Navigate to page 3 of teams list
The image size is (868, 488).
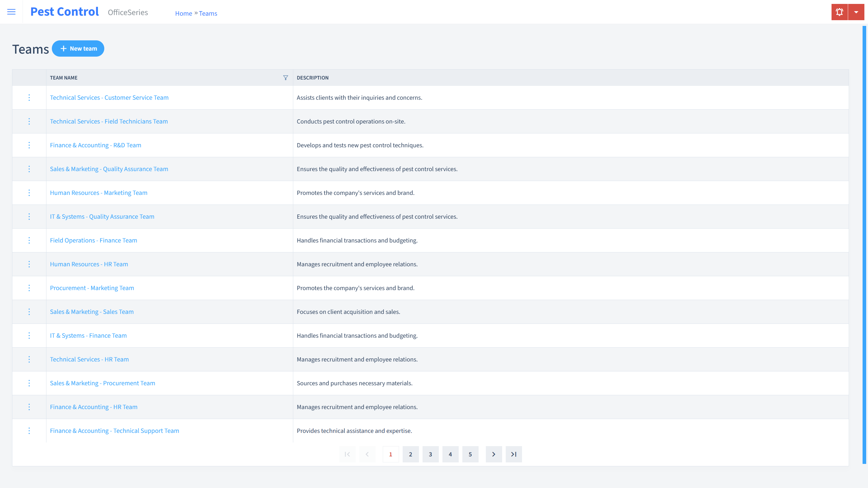tap(430, 454)
